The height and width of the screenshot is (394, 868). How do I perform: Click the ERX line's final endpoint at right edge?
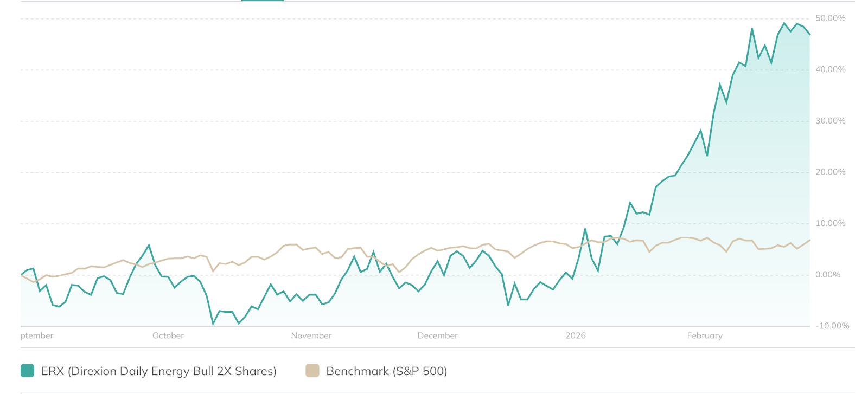click(x=809, y=35)
